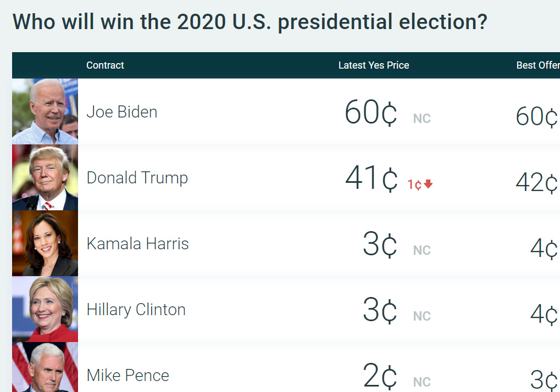The width and height of the screenshot is (560, 392).
Task: Select Joe Biden's portrait photo
Action: [x=45, y=110]
